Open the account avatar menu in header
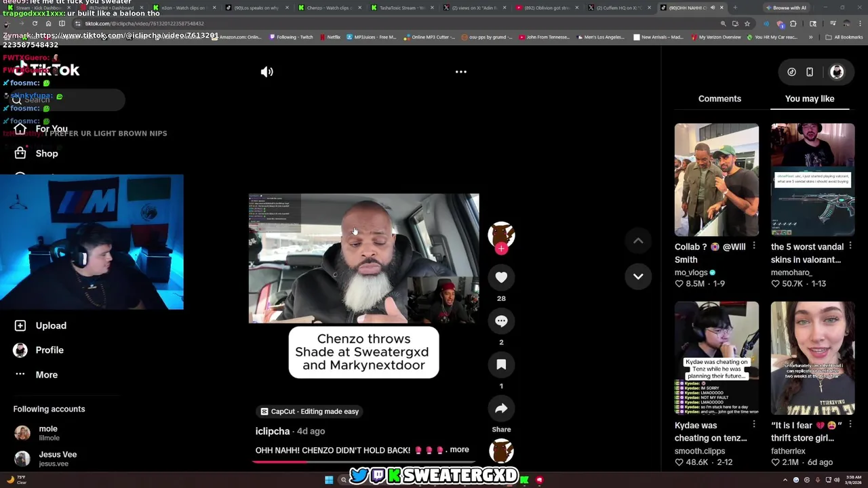 (837, 72)
